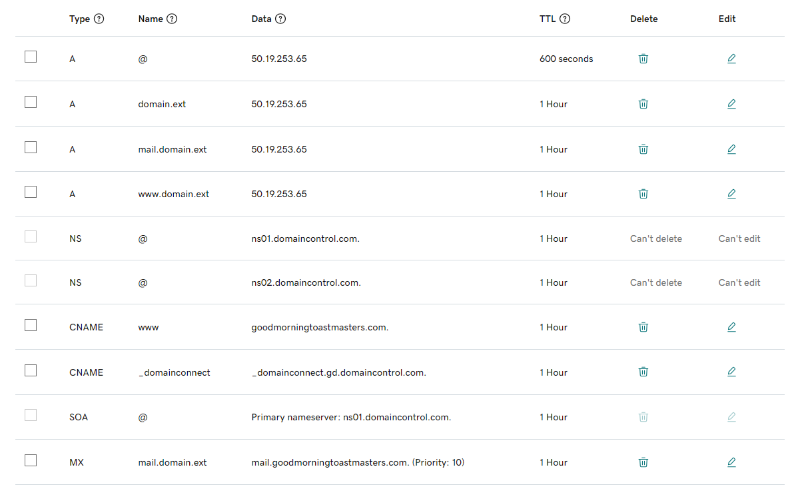Show help tooltip for Type column
The height and width of the screenshot is (496, 800).
[x=98, y=19]
